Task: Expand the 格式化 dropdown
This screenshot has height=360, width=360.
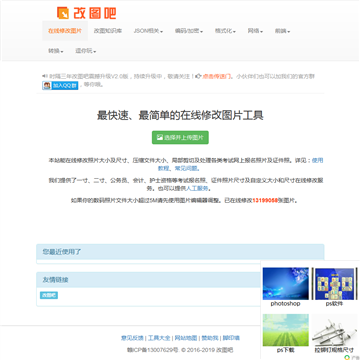Action: [225, 31]
